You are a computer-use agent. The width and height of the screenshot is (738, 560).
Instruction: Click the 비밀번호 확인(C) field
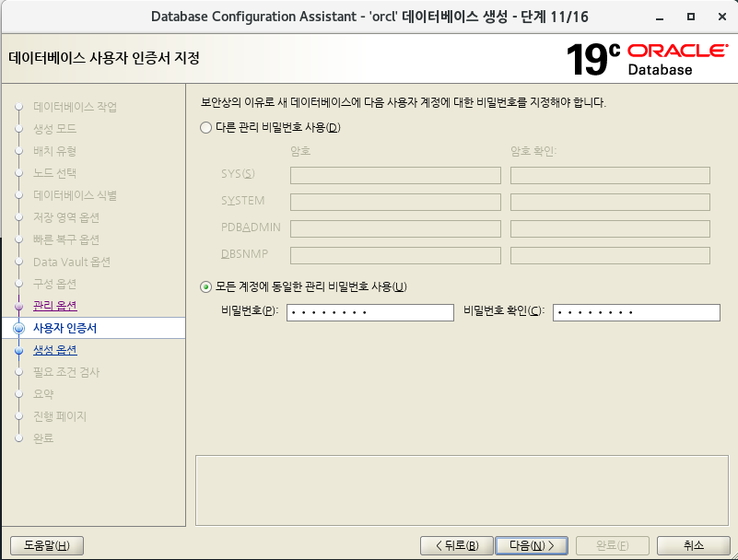tap(637, 312)
